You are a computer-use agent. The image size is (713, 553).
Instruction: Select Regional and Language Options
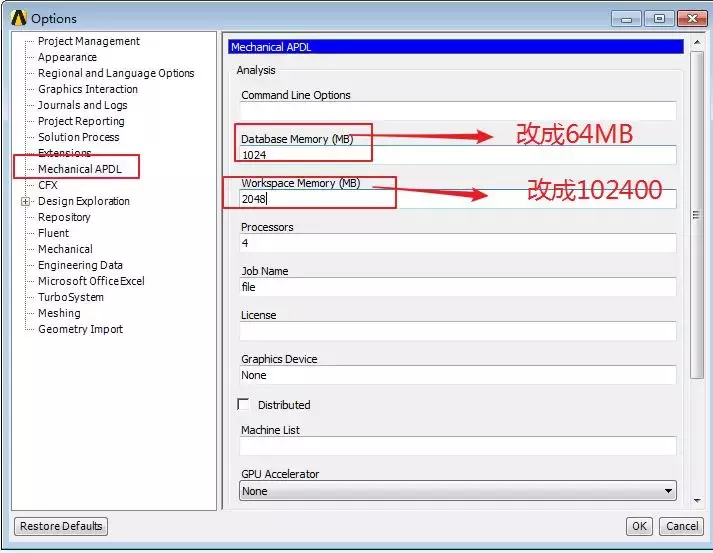point(116,73)
